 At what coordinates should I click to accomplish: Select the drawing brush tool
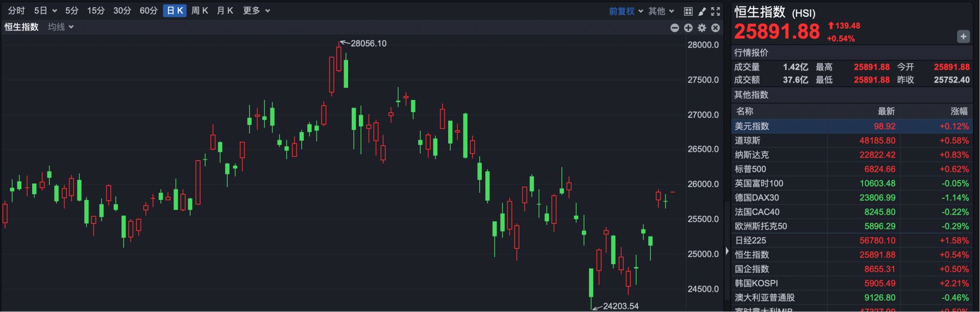[702, 11]
